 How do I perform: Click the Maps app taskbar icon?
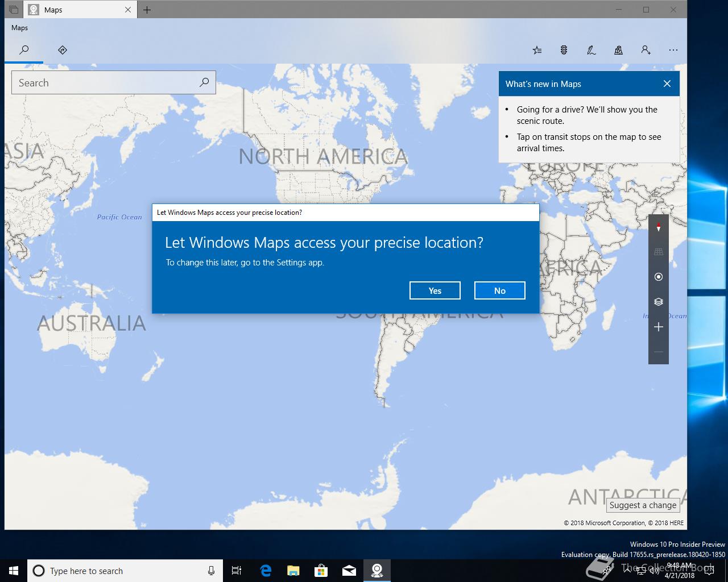[x=377, y=571]
